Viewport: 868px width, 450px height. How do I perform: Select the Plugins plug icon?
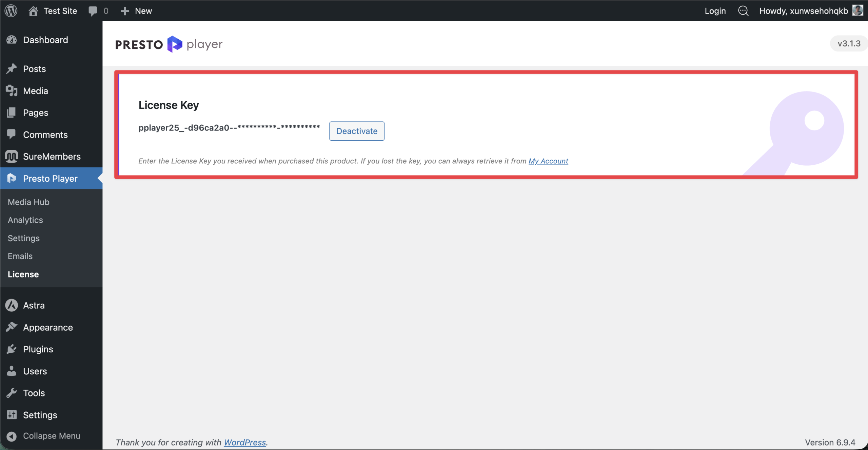pos(12,349)
